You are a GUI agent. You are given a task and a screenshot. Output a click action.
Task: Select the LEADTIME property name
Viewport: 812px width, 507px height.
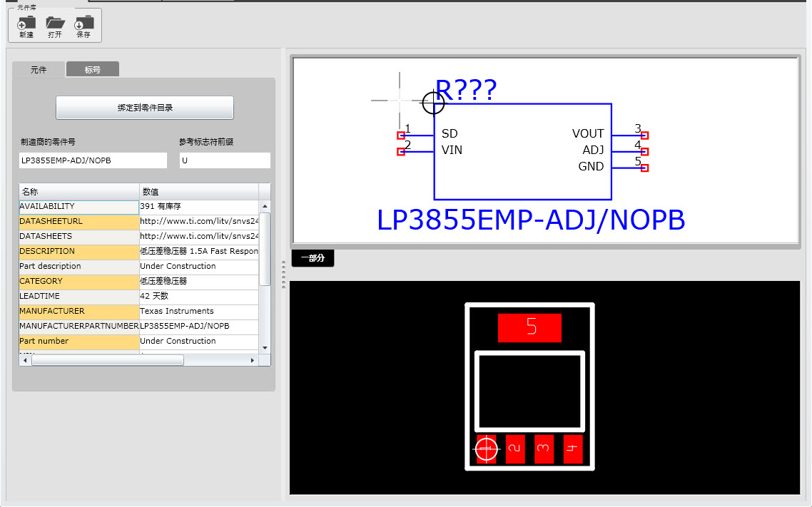pyautogui.click(x=79, y=297)
